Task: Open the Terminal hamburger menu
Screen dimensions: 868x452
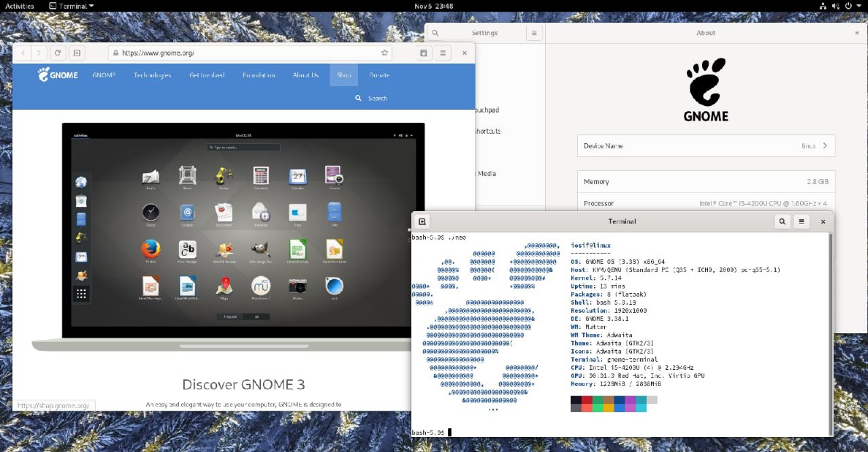Action: point(802,221)
